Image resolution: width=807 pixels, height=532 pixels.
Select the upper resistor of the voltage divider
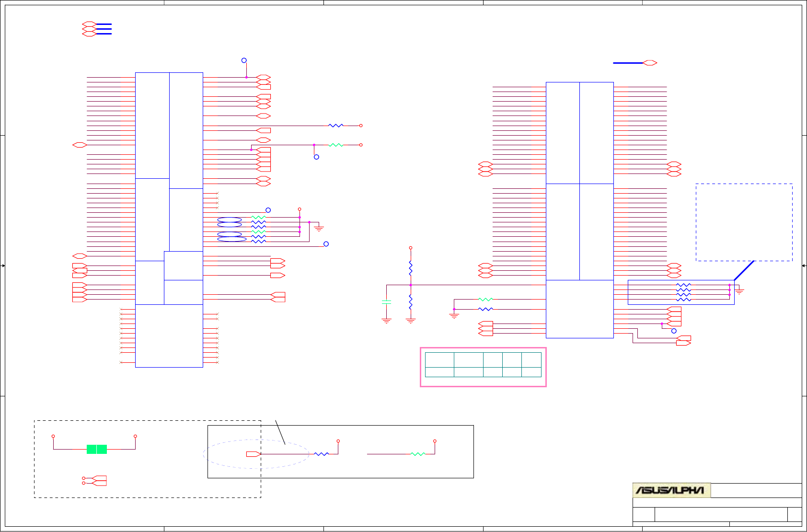411,268
